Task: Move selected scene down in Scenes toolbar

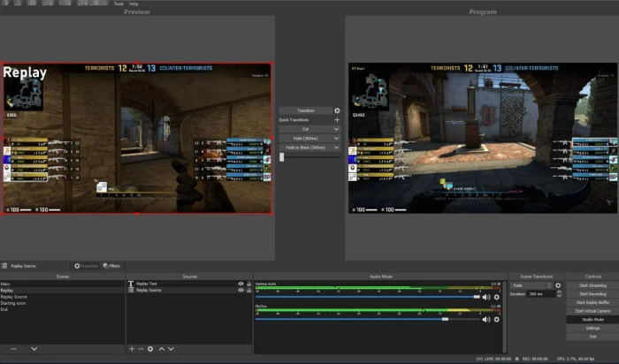Action: pos(34,349)
